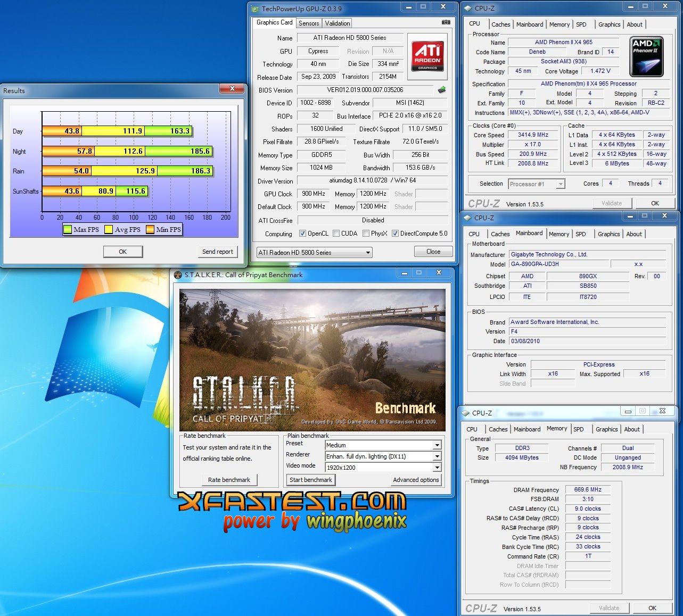Click the ATI Radeon logo
Image resolution: width=683 pixels, height=616 pixels.
tap(427, 57)
